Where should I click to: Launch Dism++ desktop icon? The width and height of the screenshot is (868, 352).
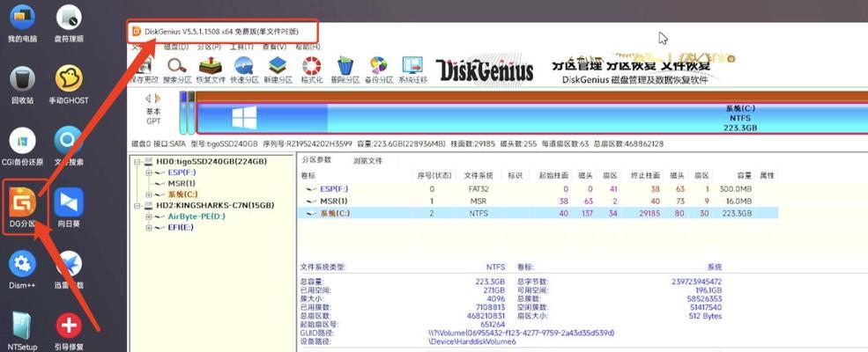click(23, 269)
